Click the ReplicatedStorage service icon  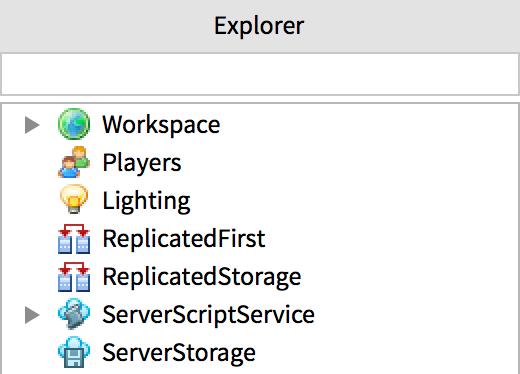(x=74, y=277)
